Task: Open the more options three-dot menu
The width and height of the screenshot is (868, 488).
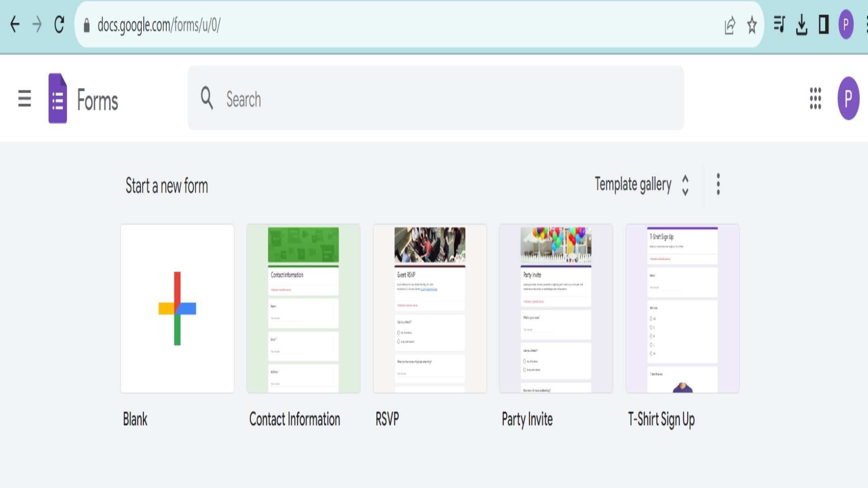Action: [x=717, y=184]
